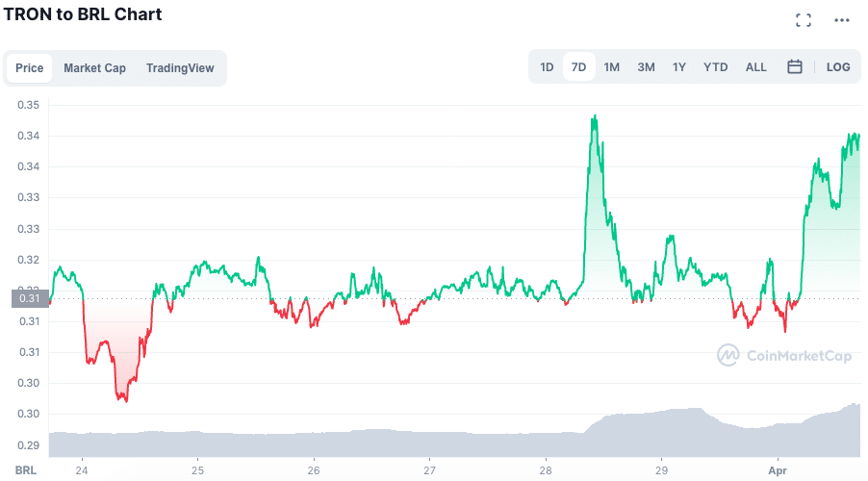
Task: Click the 0.29 price axis label
Action: coord(28,445)
